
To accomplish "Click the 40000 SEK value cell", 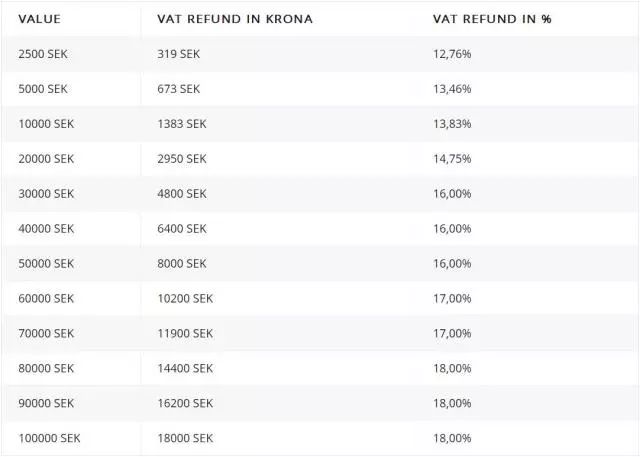I will coord(46,229).
